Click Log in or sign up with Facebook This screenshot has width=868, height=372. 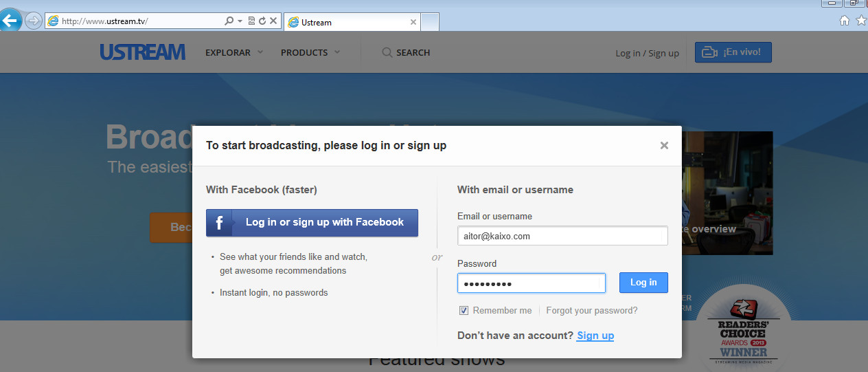[312, 223]
